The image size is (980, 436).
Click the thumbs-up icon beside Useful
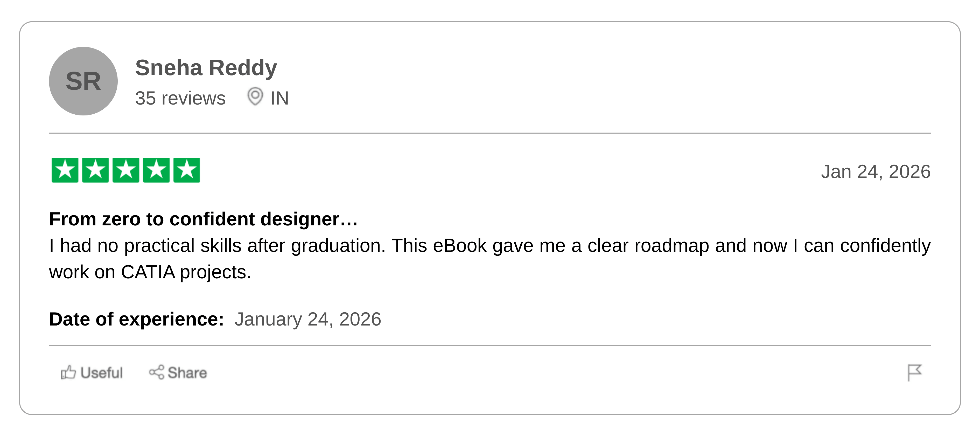[68, 372]
